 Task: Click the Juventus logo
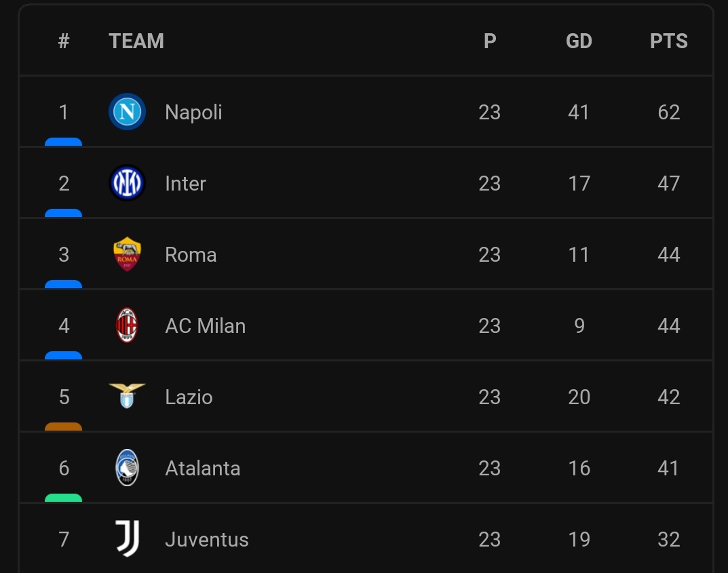coord(128,538)
